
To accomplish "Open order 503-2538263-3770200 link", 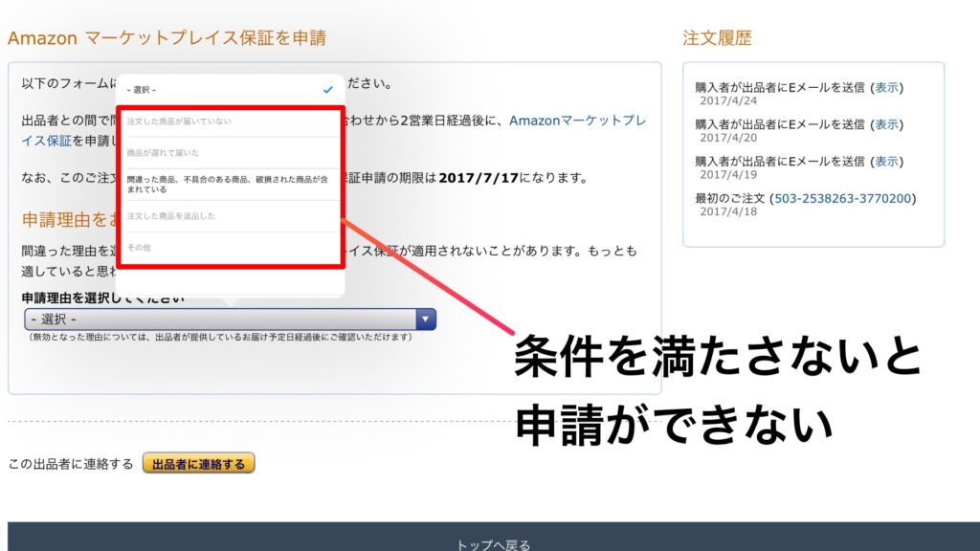I will pyautogui.click(x=842, y=198).
